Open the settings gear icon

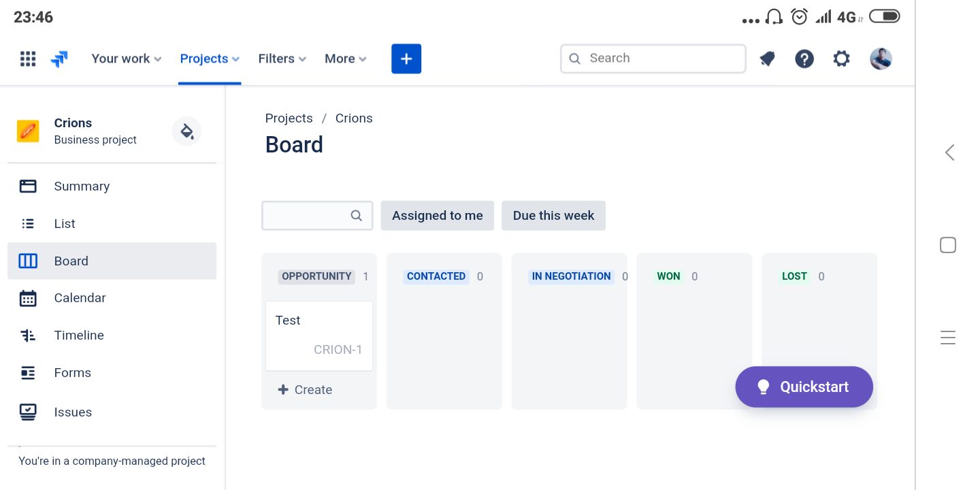click(842, 59)
